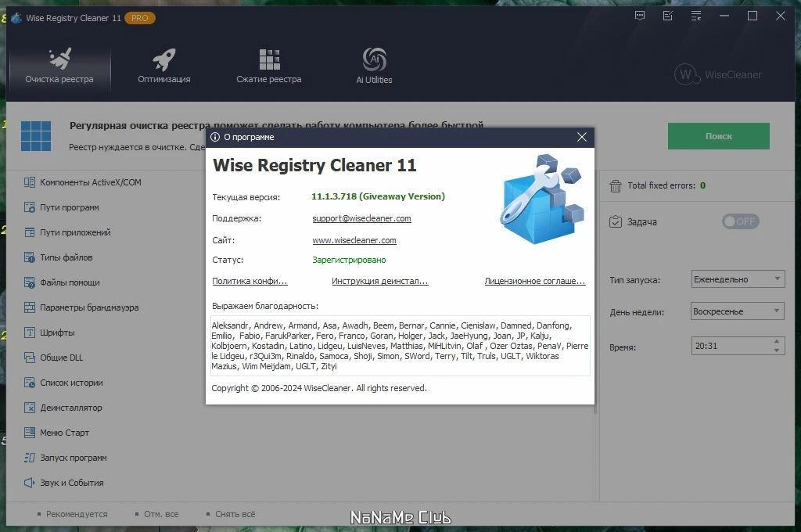Toggle the Задача OFF switch
This screenshot has height=532, width=801.
pos(740,221)
